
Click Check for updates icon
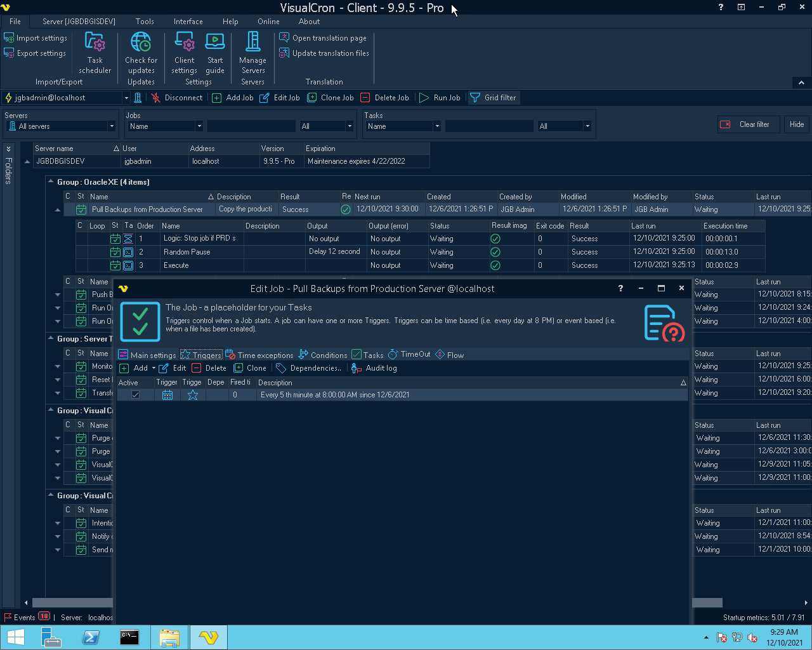(x=141, y=53)
